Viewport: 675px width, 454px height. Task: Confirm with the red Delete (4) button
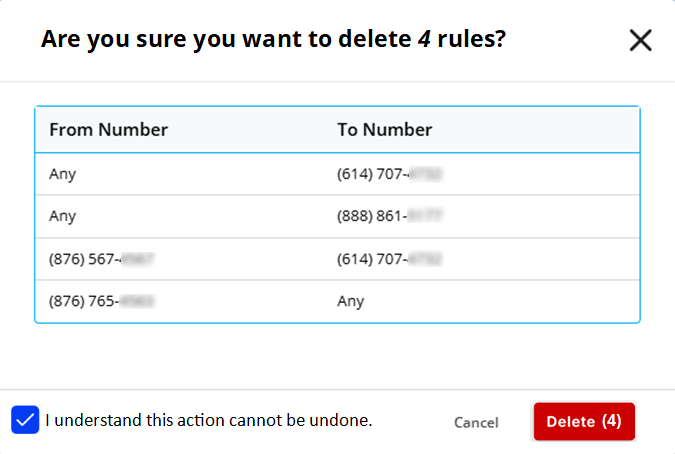click(x=584, y=422)
